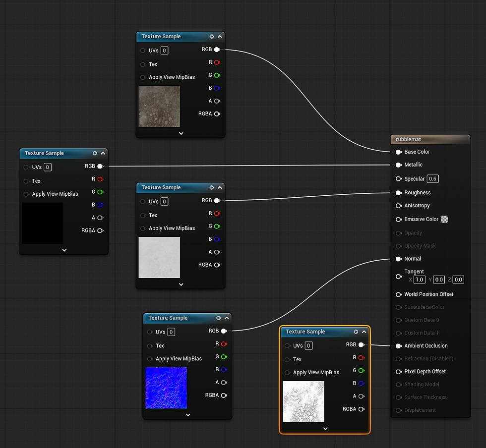The width and height of the screenshot is (486, 448).
Task: Click the blue normal map preview thumbnail
Action: point(166,388)
